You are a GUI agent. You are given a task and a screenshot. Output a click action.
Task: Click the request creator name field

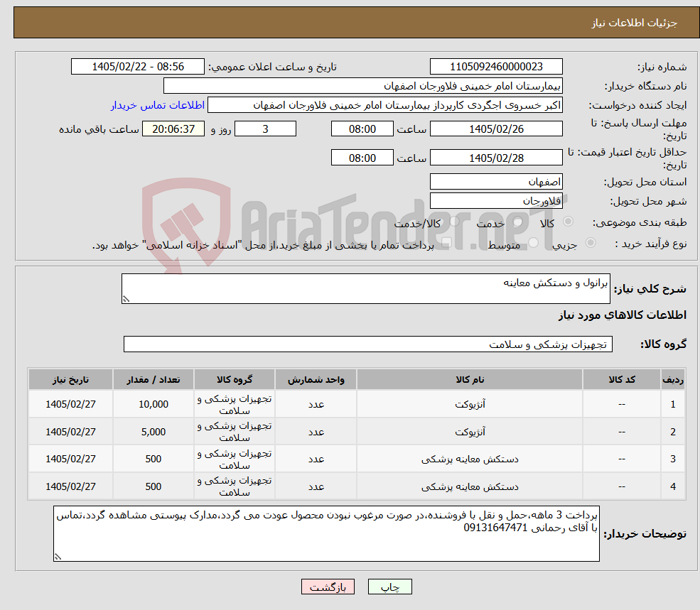[x=384, y=105]
